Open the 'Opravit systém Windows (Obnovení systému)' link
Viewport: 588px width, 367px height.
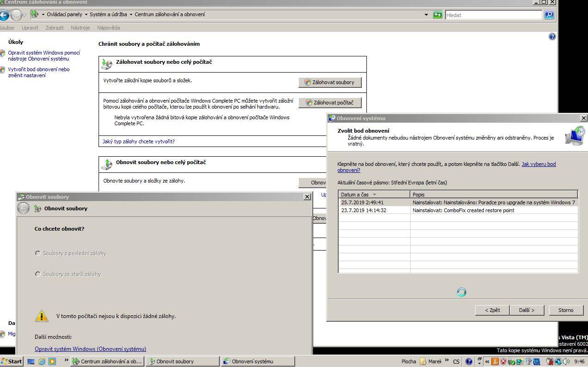pyautogui.click(x=90, y=349)
